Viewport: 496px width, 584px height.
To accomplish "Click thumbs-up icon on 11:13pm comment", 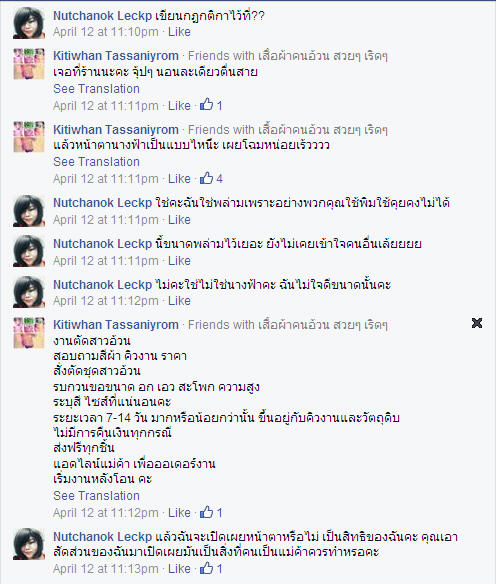I will tap(206, 568).
